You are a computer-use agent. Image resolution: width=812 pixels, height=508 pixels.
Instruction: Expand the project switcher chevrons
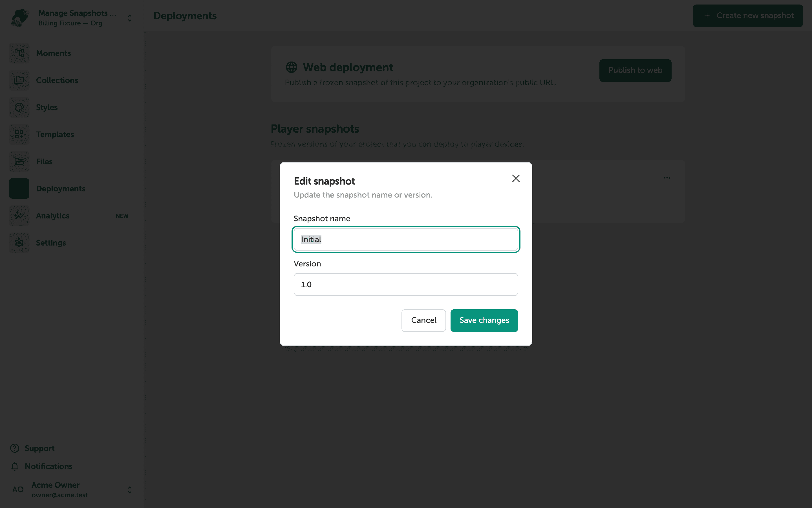(129, 18)
